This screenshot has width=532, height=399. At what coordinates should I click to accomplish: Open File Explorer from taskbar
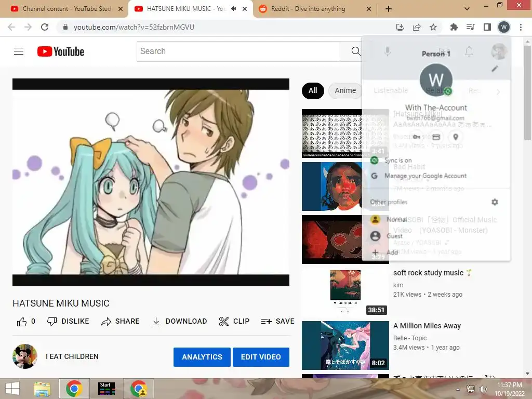coord(42,389)
